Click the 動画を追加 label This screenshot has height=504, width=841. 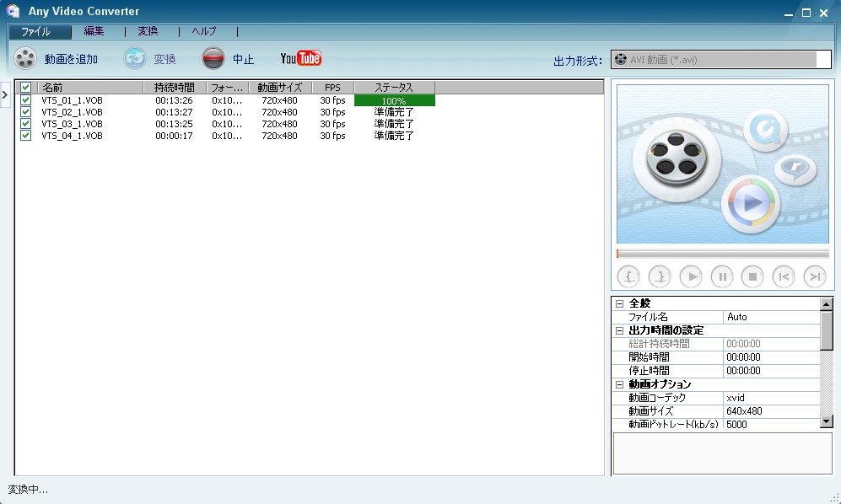[x=71, y=59]
